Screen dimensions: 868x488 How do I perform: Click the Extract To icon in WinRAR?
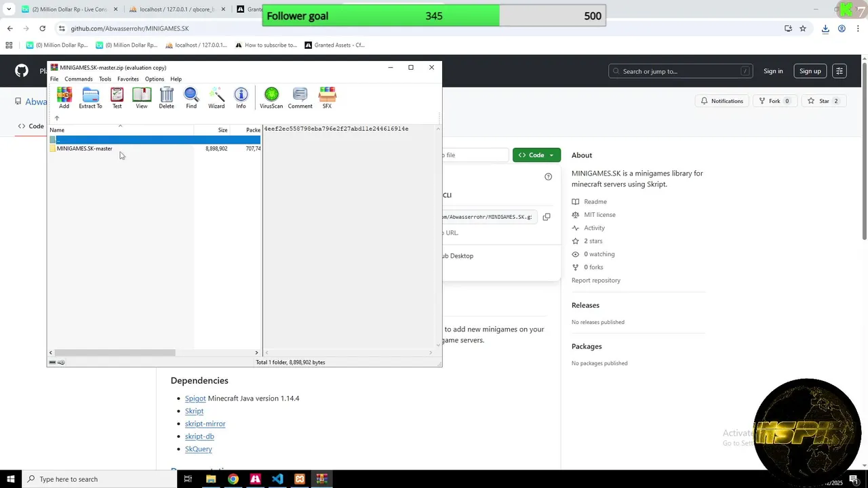[90, 98]
